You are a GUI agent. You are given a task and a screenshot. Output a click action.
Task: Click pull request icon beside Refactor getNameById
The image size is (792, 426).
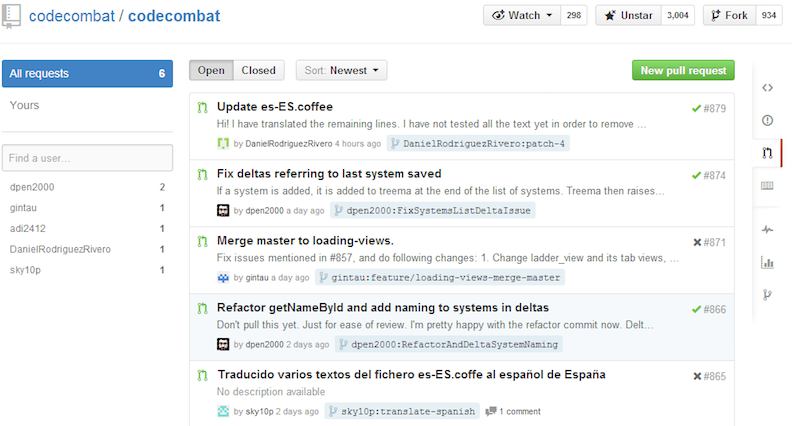click(x=203, y=308)
